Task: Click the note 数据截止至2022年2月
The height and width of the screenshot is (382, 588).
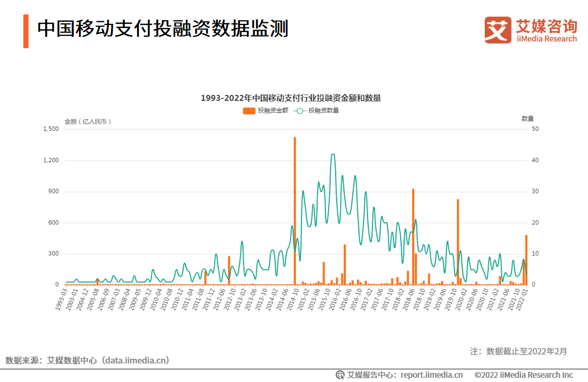Action: (x=526, y=351)
